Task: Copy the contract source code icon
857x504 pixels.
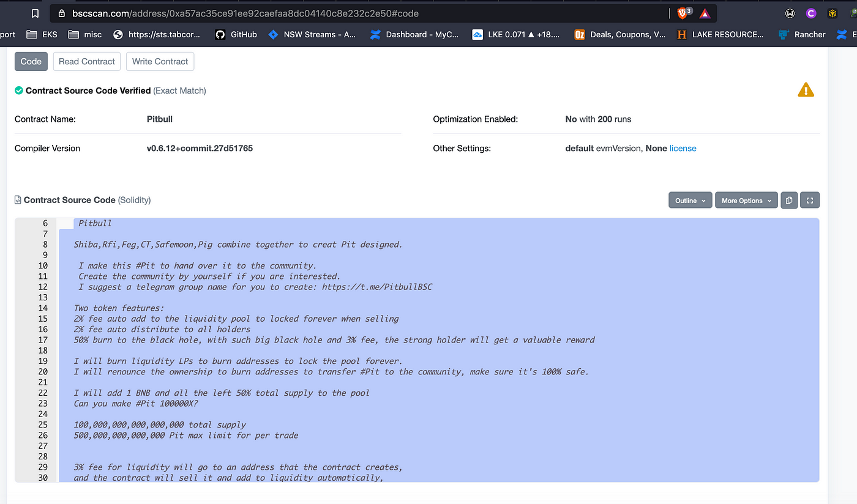Action: click(x=789, y=200)
